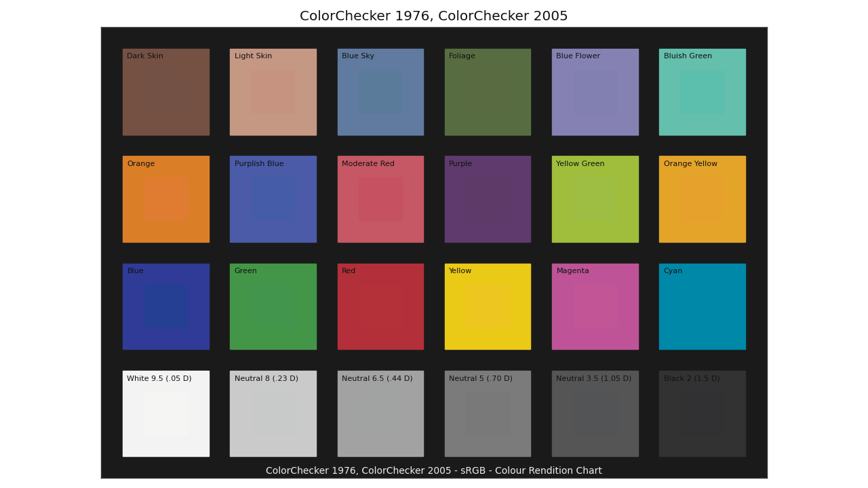Click the Yellow color swatch

488,306
